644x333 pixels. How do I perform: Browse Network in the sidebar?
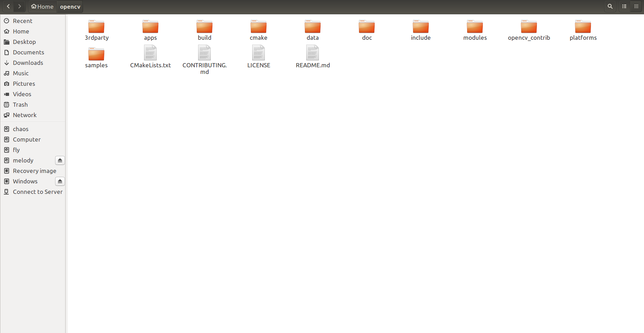pos(33,115)
